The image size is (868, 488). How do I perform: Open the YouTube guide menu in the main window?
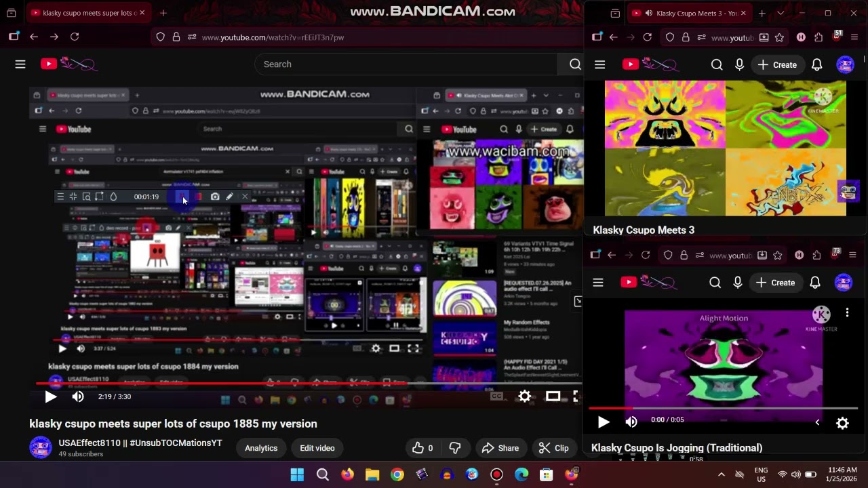tap(20, 64)
